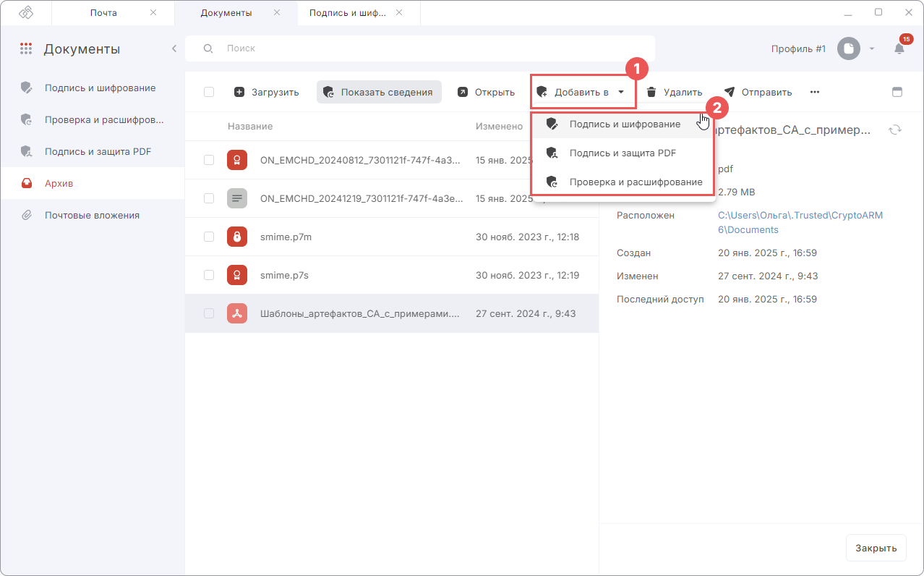
Task: Click the certificate icon of smime.p7s
Action: point(237,275)
